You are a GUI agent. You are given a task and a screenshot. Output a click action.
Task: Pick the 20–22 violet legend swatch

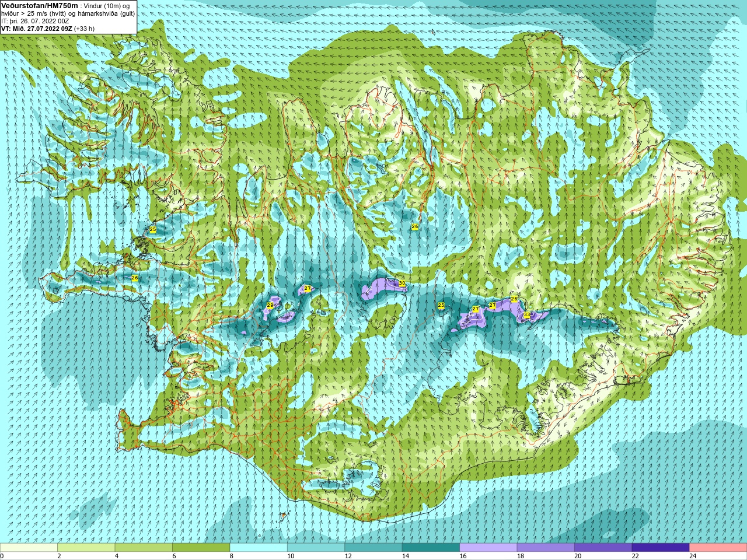point(603,547)
